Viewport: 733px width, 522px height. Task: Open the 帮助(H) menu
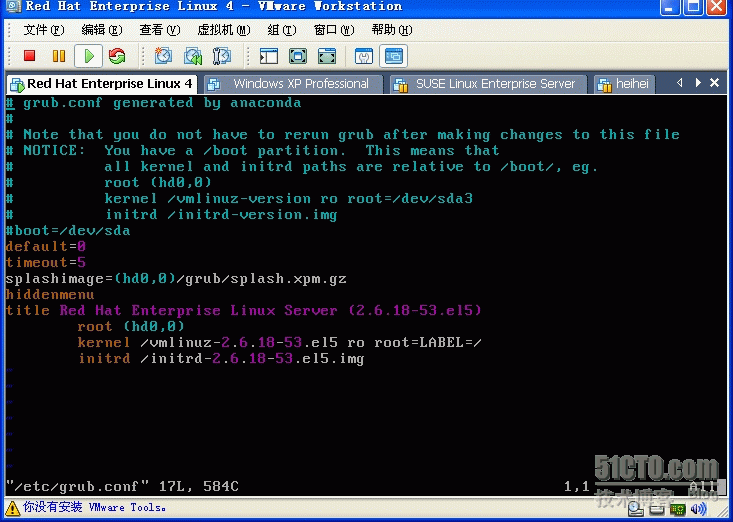pos(392,30)
